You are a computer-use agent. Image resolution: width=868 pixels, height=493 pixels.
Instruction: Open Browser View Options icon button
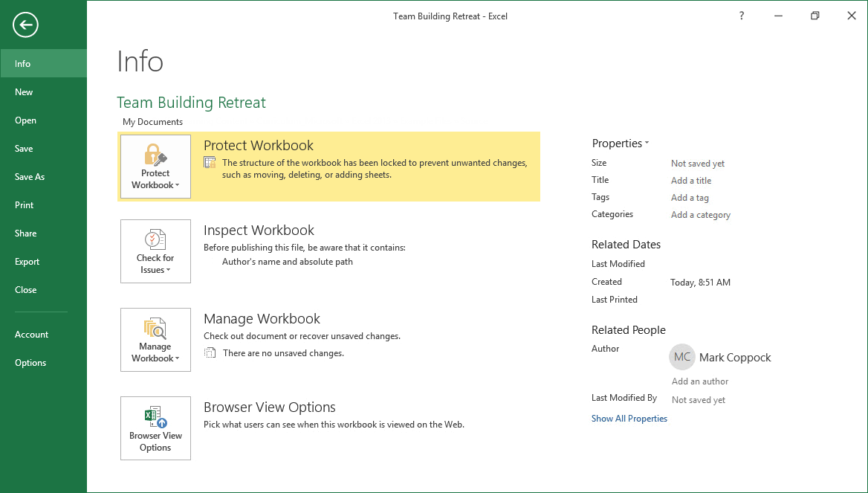[x=155, y=428]
